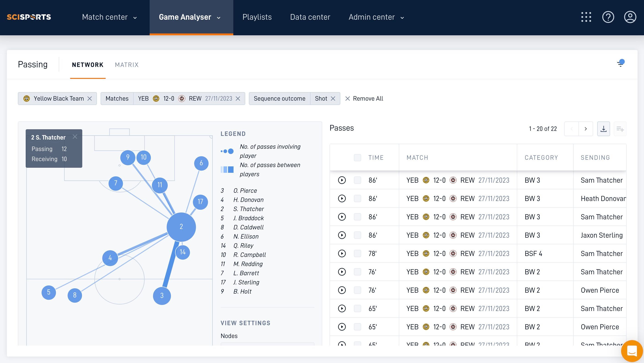This screenshot has width=644, height=363.
Task: Open the user account profile icon
Action: point(630,17)
